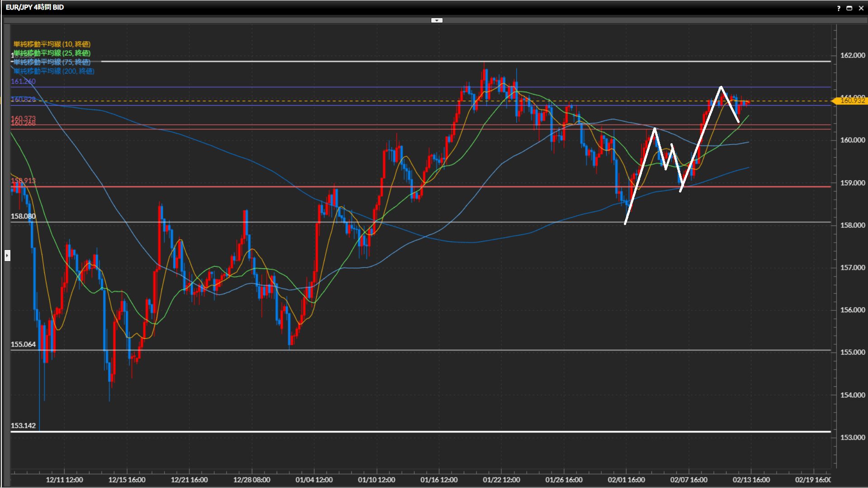Select the 153.142 white support line label
The width and height of the screenshot is (868, 488).
[x=23, y=426]
